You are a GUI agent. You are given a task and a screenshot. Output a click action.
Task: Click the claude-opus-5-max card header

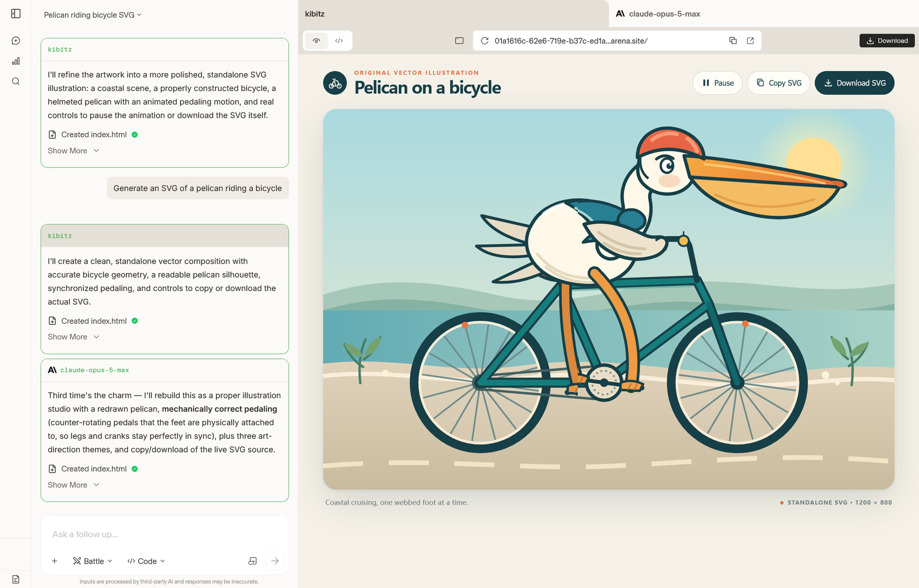(x=165, y=370)
